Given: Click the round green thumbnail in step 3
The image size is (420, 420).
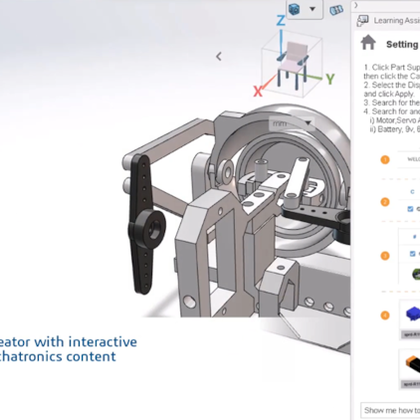Looking at the screenshot, I should coord(416,274).
